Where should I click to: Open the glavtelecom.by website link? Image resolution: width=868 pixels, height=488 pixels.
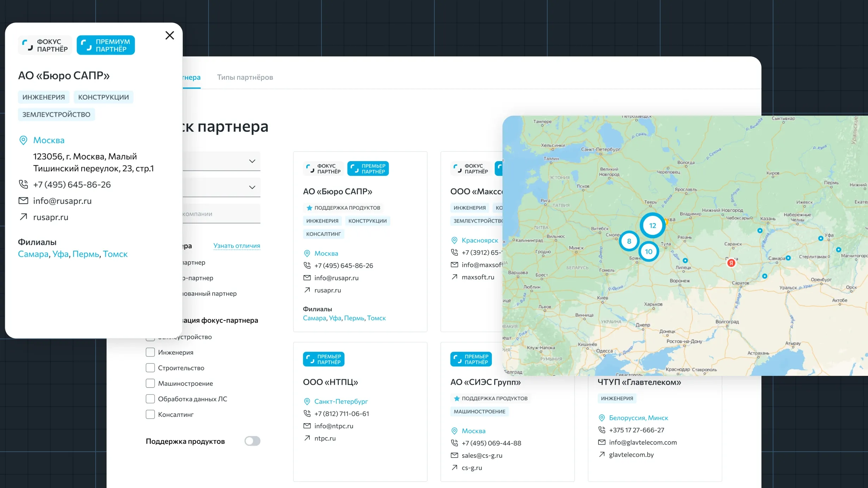point(631,455)
